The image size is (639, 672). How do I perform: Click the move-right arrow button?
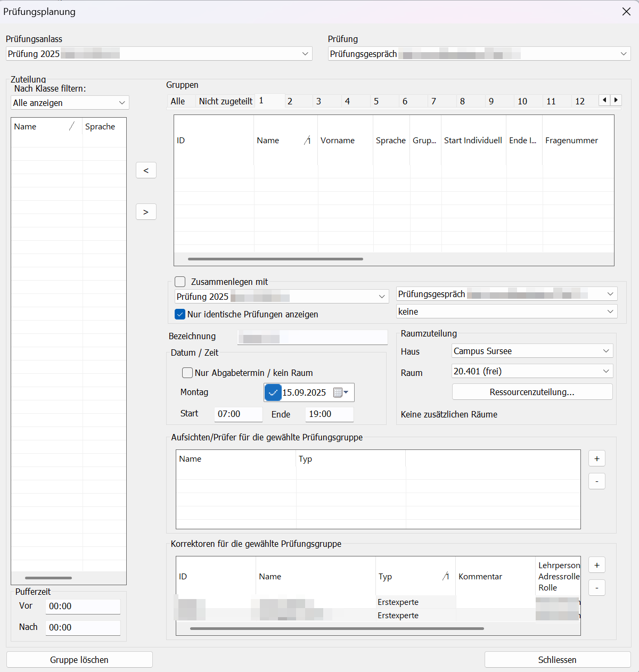(x=146, y=212)
